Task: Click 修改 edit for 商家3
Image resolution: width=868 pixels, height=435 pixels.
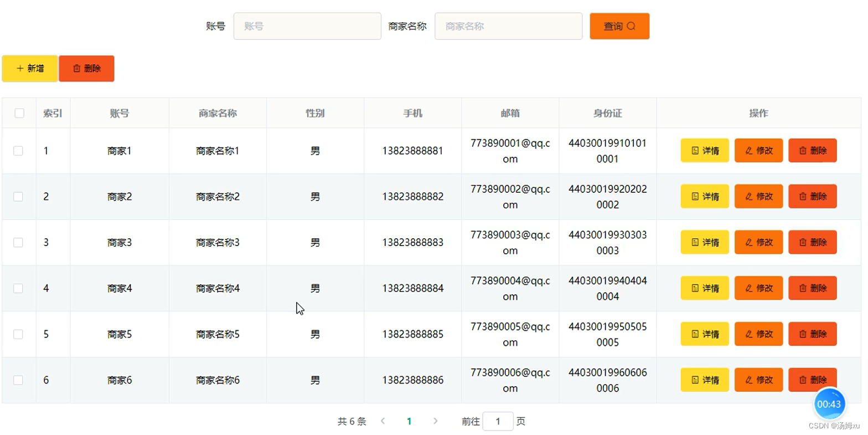Action: pyautogui.click(x=758, y=242)
